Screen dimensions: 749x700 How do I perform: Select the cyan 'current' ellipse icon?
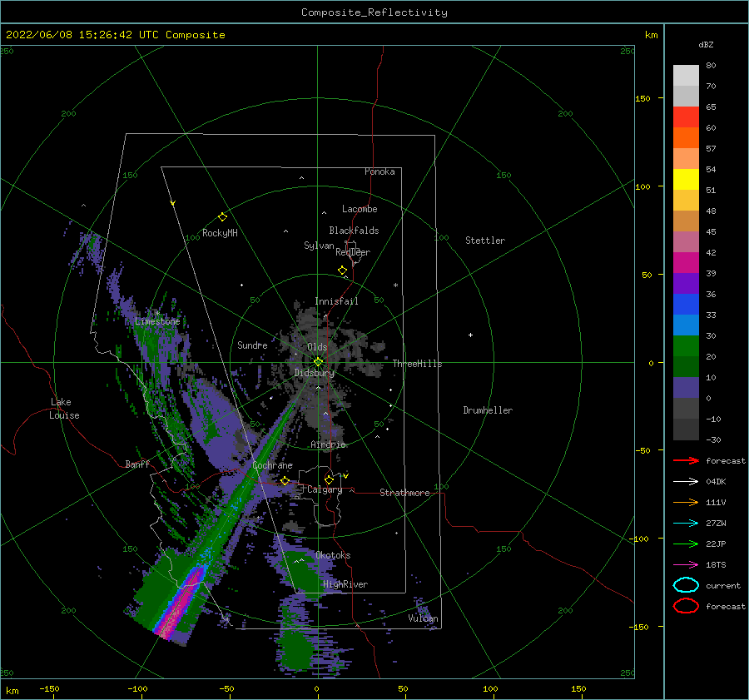tap(686, 585)
